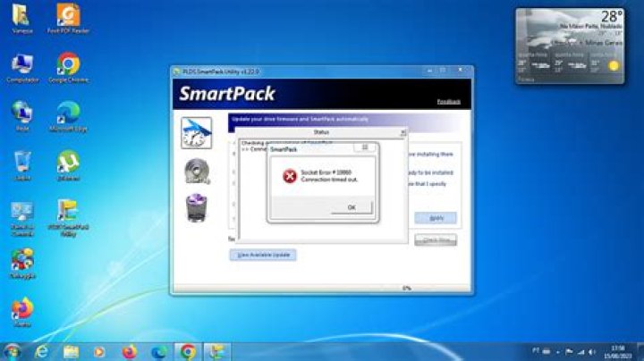This screenshot has width=644, height=361.
Task: Select the disc drive icon in SmartPack sidebar
Action: (x=196, y=171)
